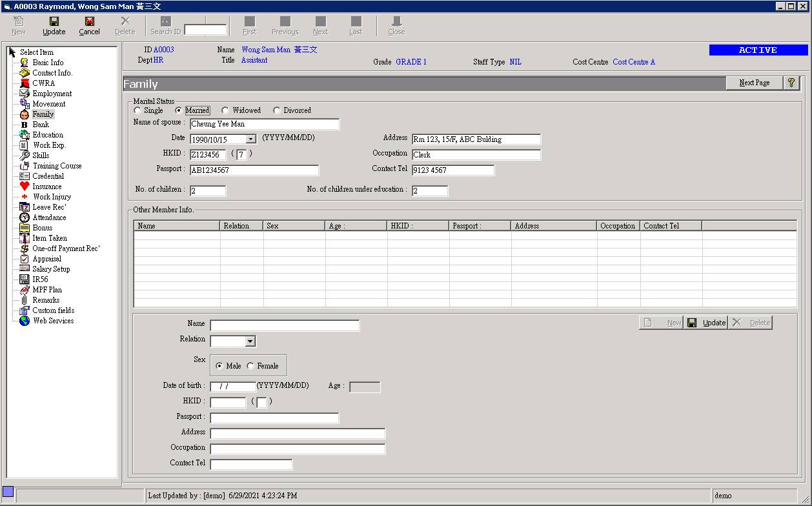Select the Work Injury cross icon

point(25,197)
